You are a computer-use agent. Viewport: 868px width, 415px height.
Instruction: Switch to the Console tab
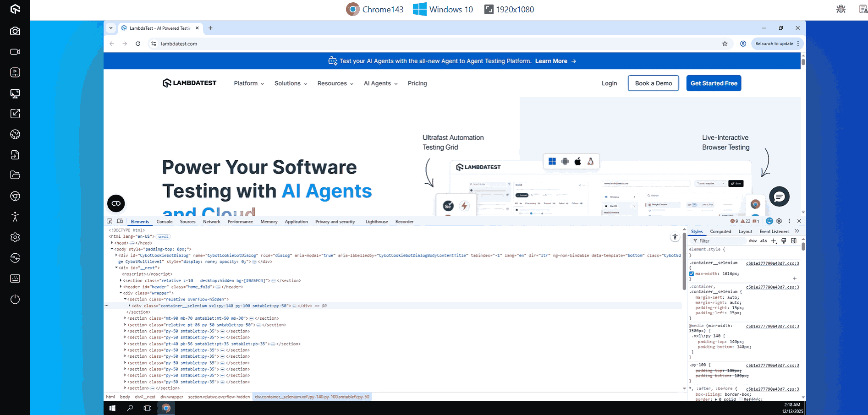point(165,221)
